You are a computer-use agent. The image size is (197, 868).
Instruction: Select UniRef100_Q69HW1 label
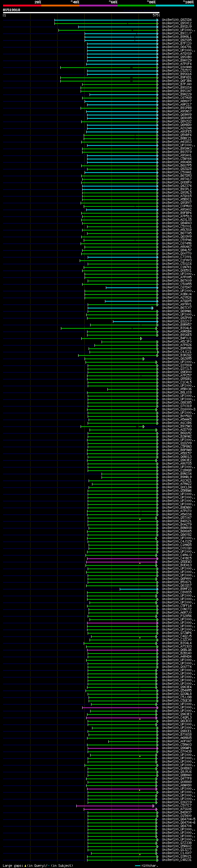[176, 311]
